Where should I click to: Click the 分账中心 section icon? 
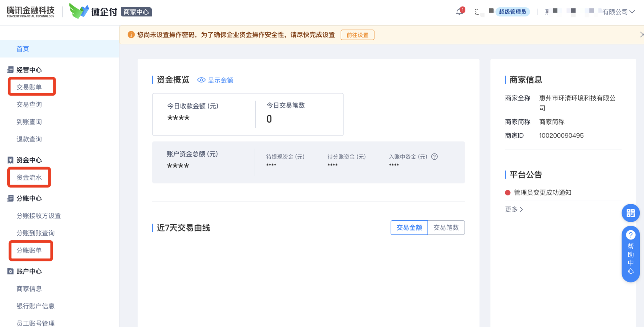coord(10,198)
